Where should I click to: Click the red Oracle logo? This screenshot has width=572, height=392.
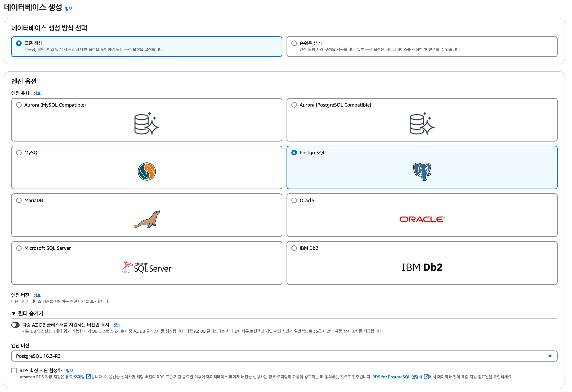pyautogui.click(x=422, y=219)
